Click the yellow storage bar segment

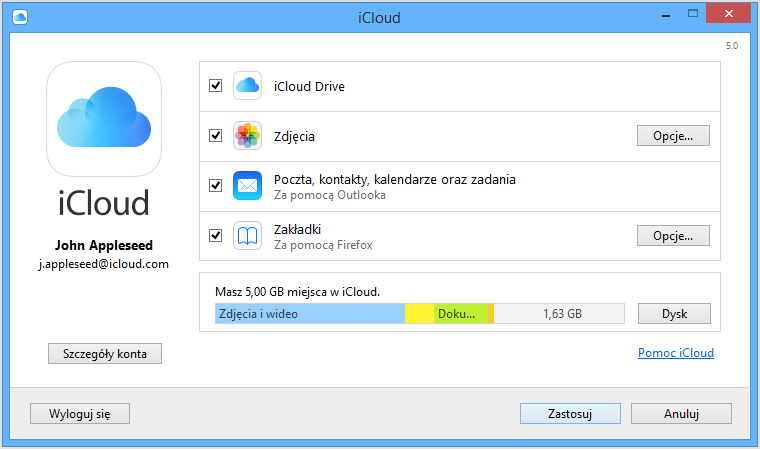tap(419, 314)
